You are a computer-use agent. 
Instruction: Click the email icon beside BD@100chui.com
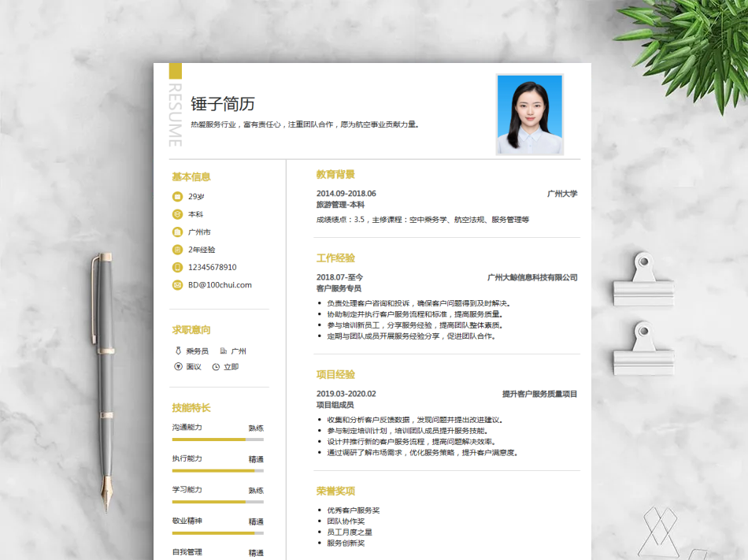pos(177,285)
